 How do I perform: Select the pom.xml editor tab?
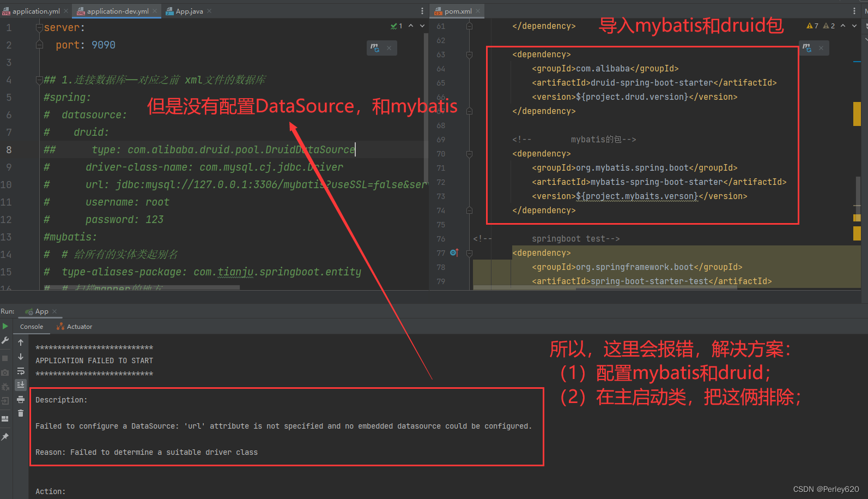(x=458, y=11)
